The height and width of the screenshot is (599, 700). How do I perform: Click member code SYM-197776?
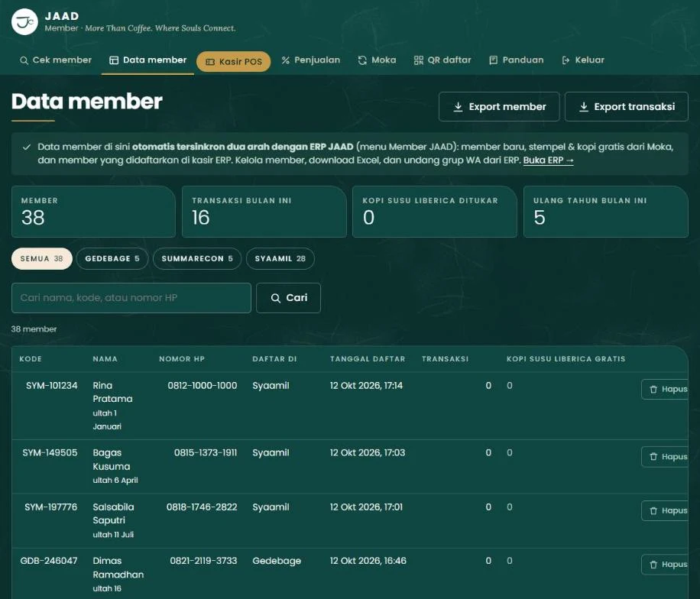click(x=51, y=507)
